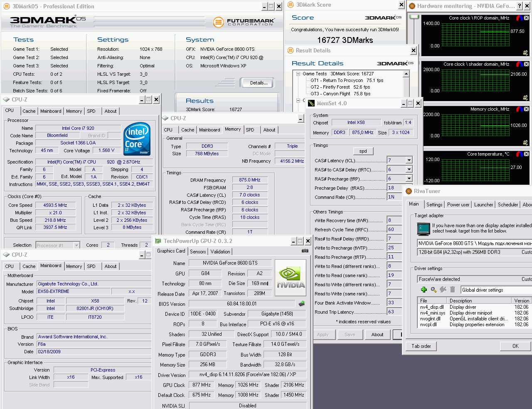
Task: Click lock icon on ROP domain graph
Action: pos(525,53)
